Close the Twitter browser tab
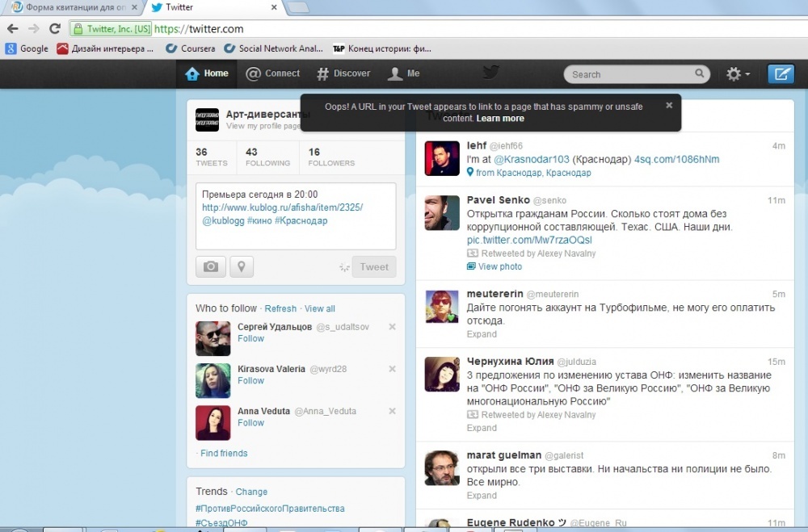The image size is (808, 532). tap(274, 7)
